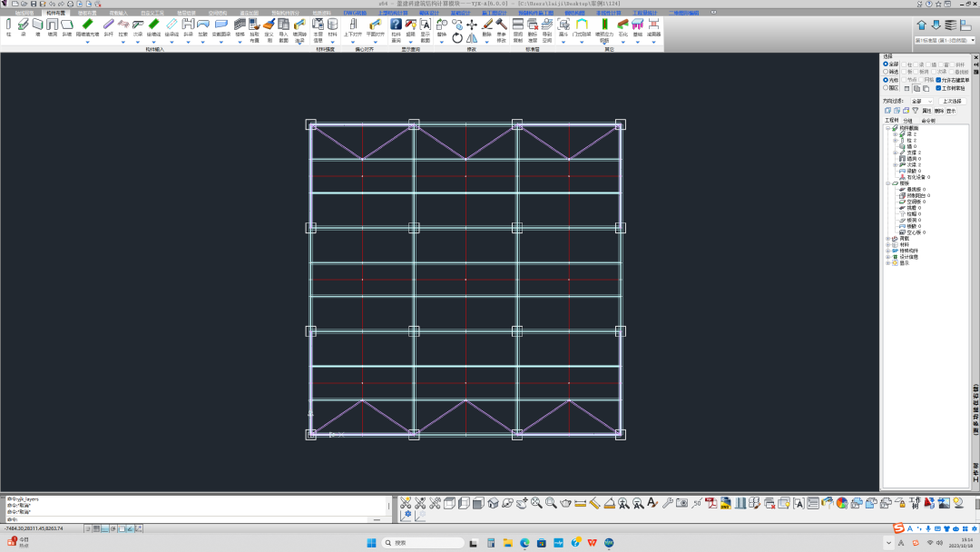Select the 斜杆 (brace) tool in the ribbon
Screen dimensions: 980x552
pos(108,27)
